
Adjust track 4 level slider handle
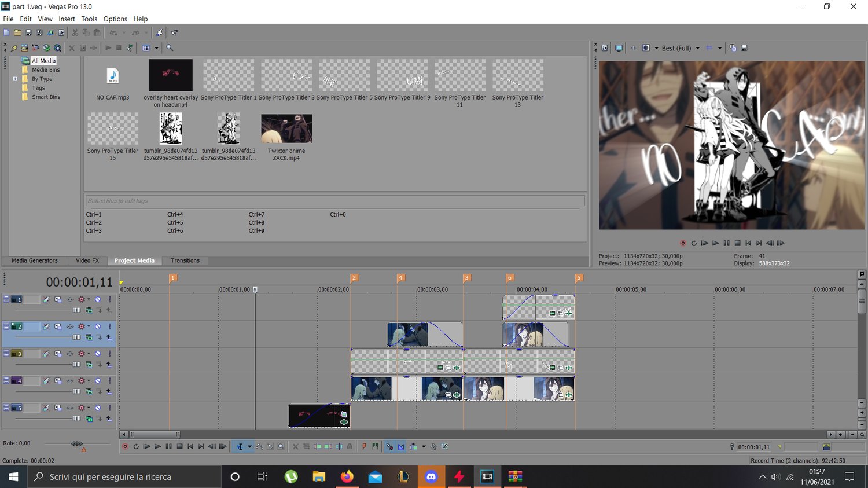(76, 391)
